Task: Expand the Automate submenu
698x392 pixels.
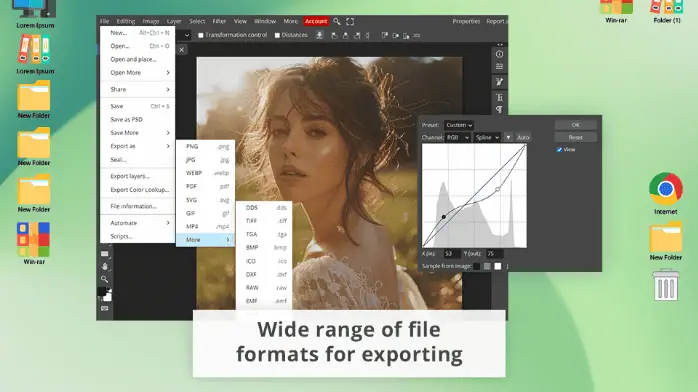Action: pos(138,223)
